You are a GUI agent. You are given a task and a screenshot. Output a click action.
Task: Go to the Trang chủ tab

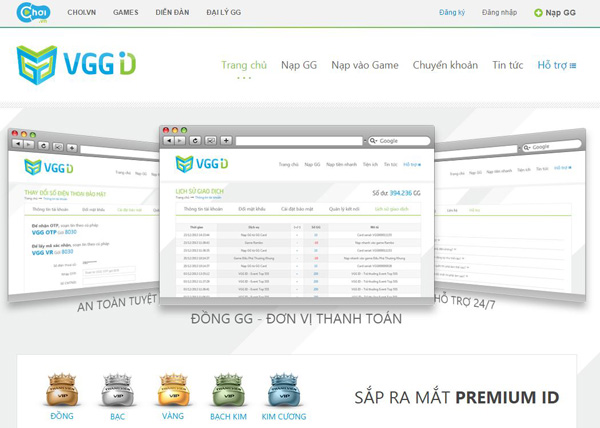244,65
